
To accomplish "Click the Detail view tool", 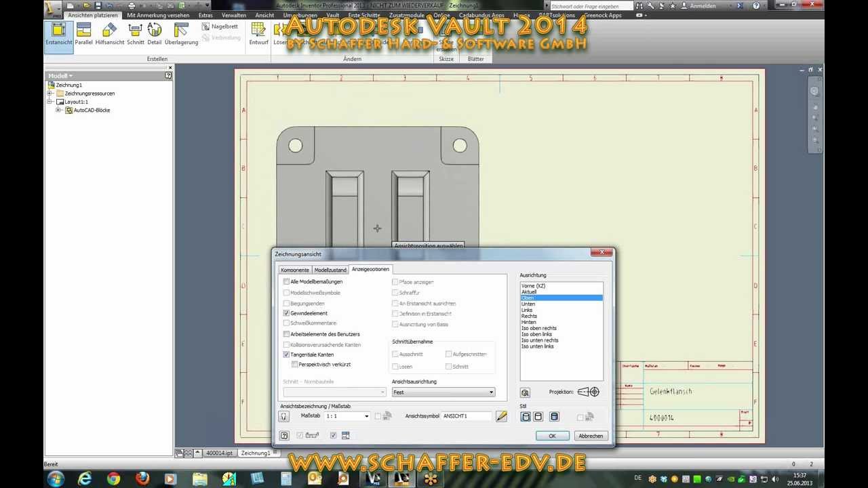I will (x=155, y=34).
